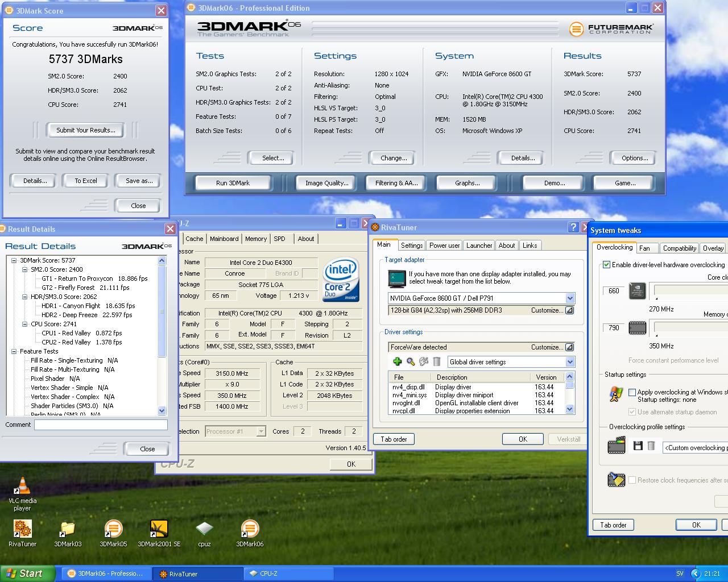This screenshot has height=582, width=728.
Task: Click the Result Details tree scrollbar down arrow
Action: [162, 410]
